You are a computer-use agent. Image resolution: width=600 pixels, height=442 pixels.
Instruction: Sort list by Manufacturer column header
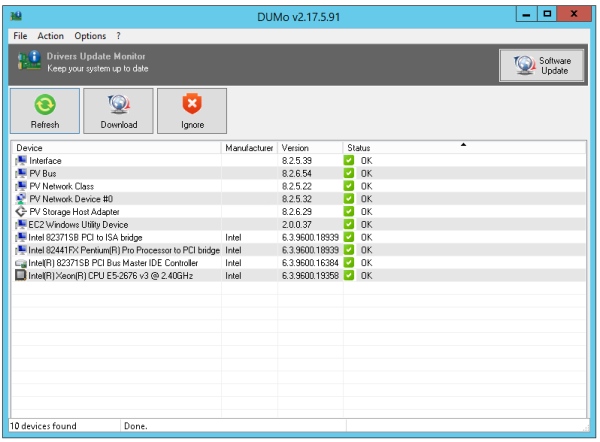[249, 148]
